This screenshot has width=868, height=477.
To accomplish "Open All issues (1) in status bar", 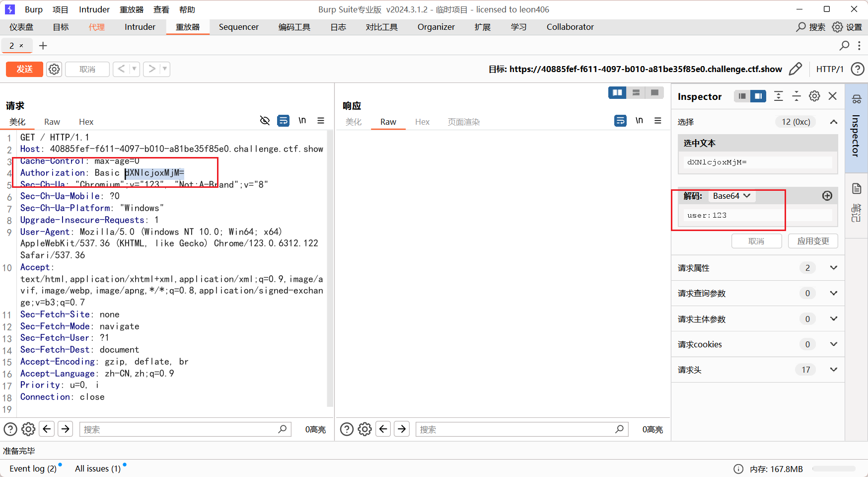I will coord(98,469).
